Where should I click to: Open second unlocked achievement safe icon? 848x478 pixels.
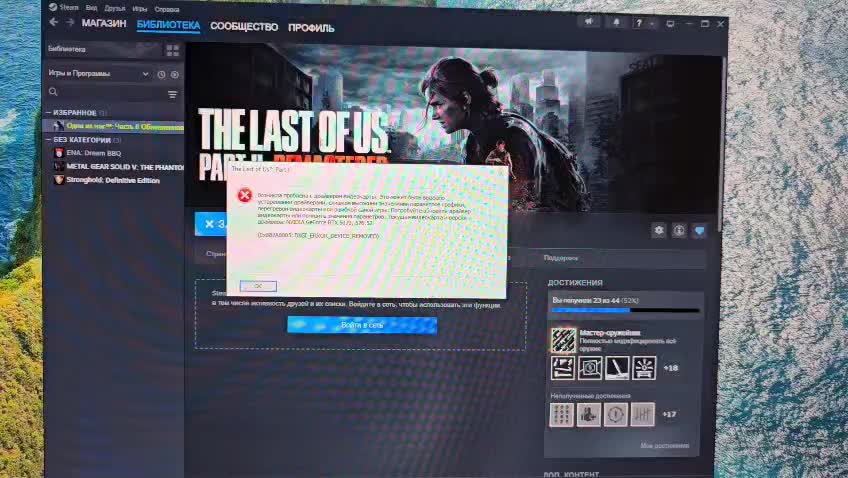pos(590,368)
